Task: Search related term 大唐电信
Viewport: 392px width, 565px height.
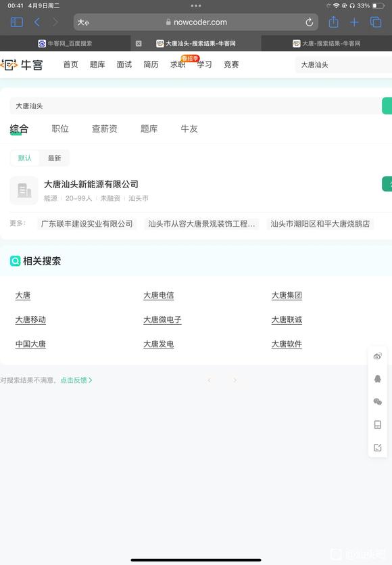Action: [x=159, y=296]
